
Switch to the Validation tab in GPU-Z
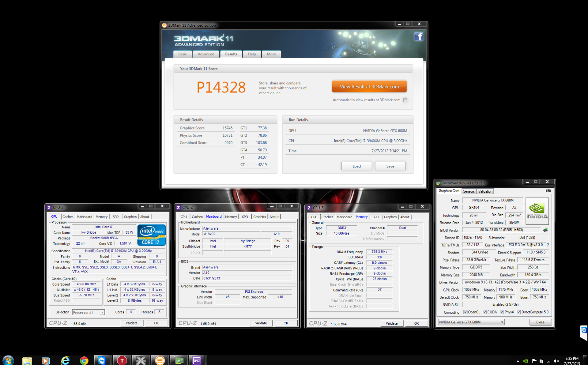point(485,191)
